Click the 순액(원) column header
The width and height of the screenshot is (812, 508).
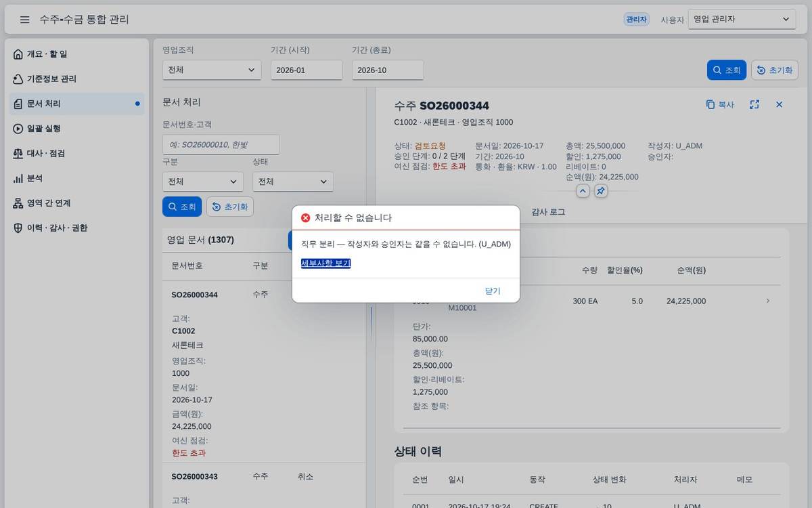pyautogui.click(x=692, y=270)
